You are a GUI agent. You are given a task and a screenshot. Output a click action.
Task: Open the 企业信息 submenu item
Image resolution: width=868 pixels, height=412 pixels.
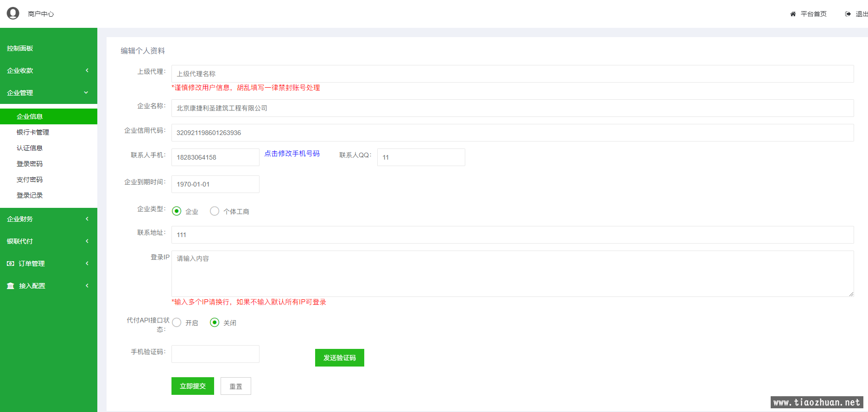click(x=49, y=116)
